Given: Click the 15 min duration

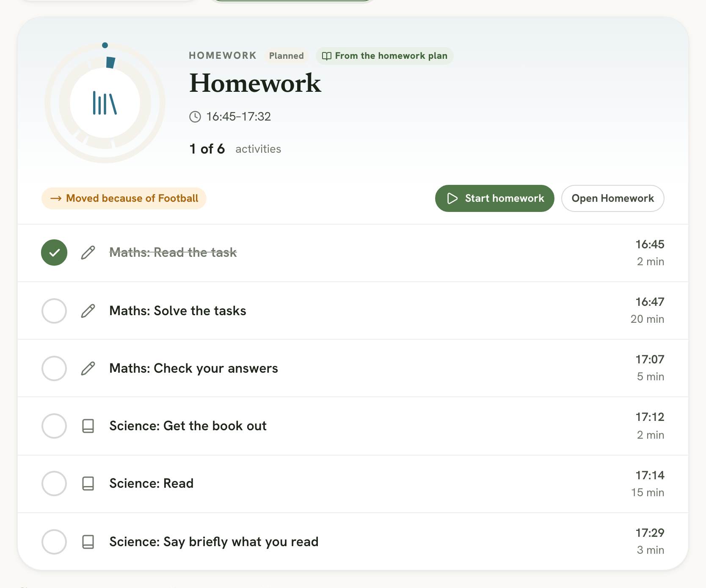Looking at the screenshot, I should point(648,493).
